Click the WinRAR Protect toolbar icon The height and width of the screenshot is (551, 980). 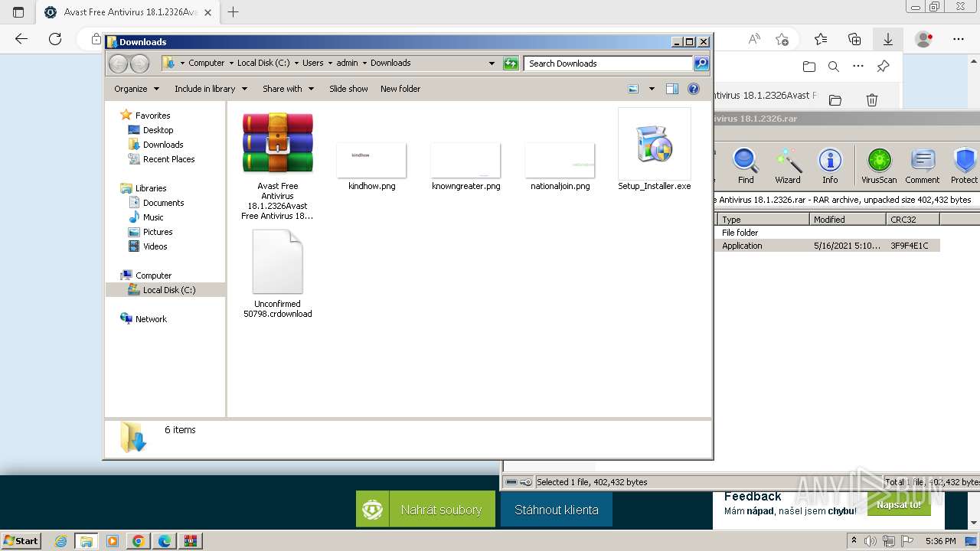[965, 166]
